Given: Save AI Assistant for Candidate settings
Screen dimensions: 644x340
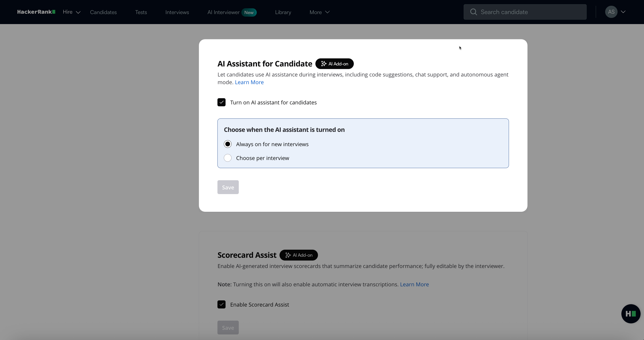Looking at the screenshot, I should [228, 187].
